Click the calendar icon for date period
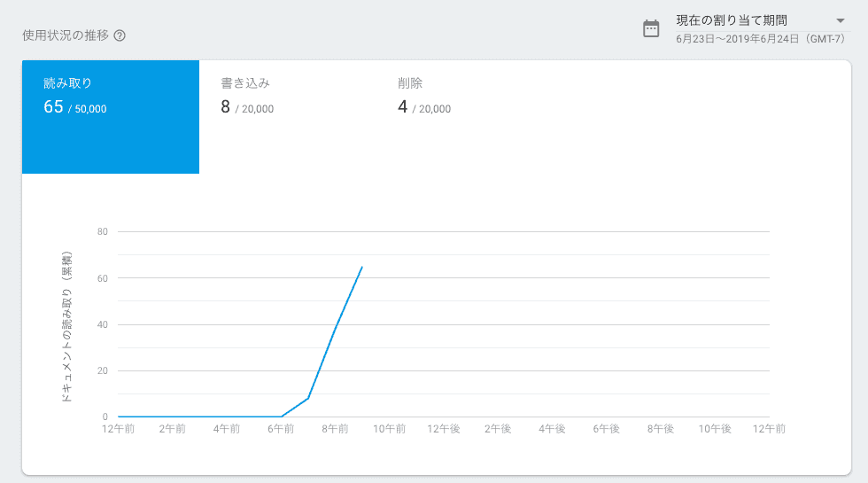Screen dimensions: 868x483 pos(651,28)
